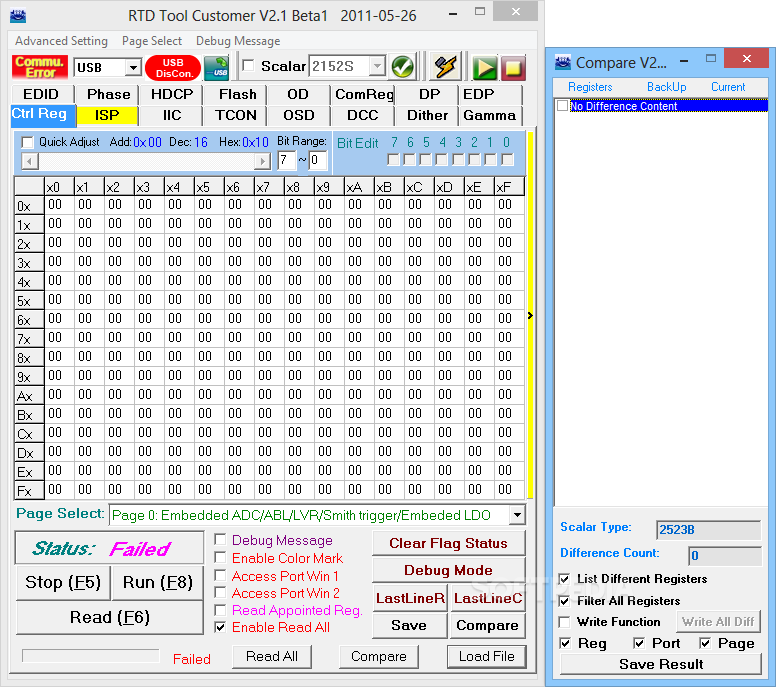Viewport: 776px width, 687px height.
Task: Select the Ctrl Reg tab
Action: (42, 114)
